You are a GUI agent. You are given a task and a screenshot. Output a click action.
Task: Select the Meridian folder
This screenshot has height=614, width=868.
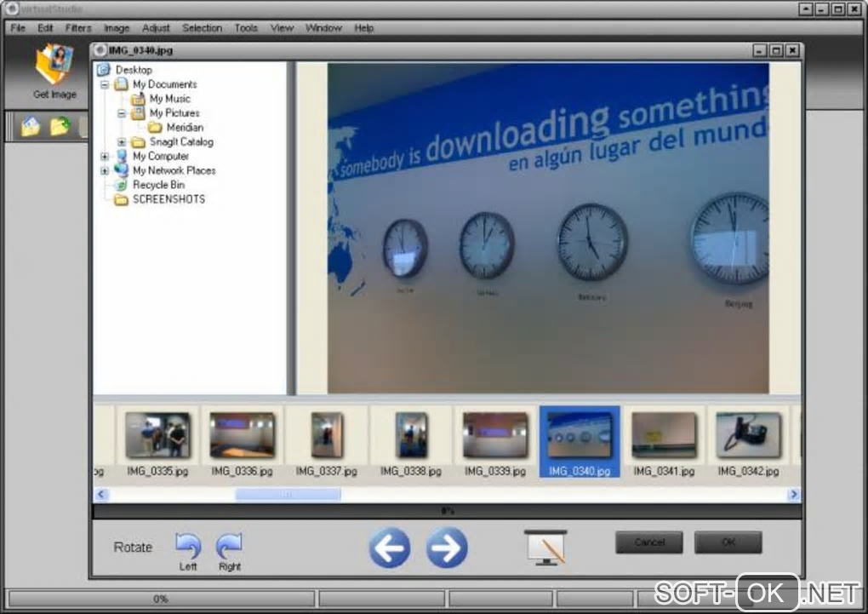click(x=185, y=128)
